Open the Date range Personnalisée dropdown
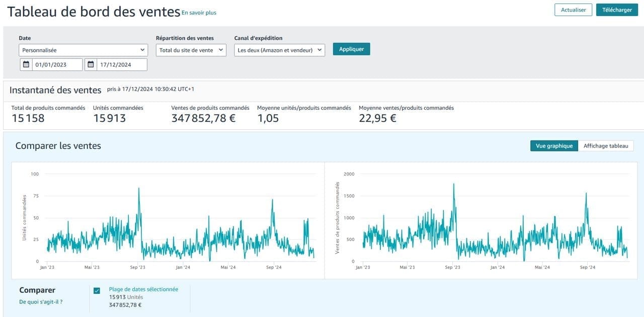 click(x=84, y=50)
